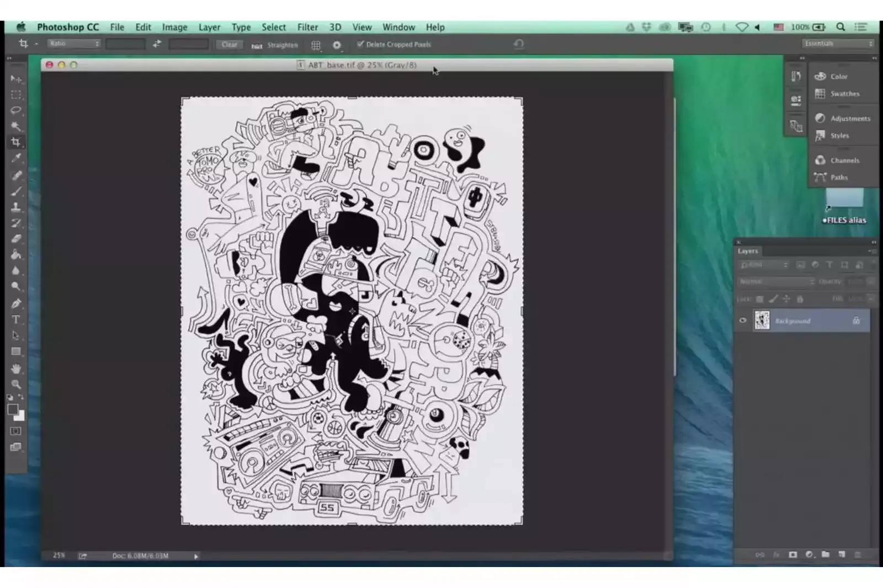Viewport: 883px width, 588px height.
Task: Toggle lock image pixels brush icon
Action: click(x=773, y=299)
